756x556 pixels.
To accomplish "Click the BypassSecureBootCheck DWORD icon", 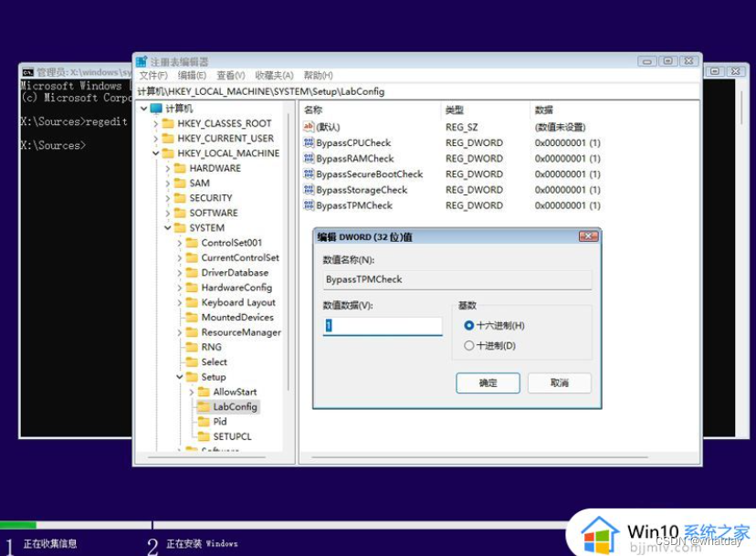I will pos(309,174).
